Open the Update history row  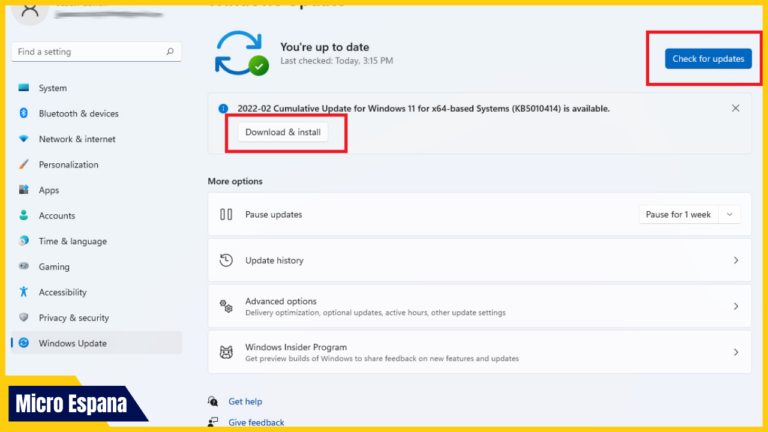tap(480, 260)
